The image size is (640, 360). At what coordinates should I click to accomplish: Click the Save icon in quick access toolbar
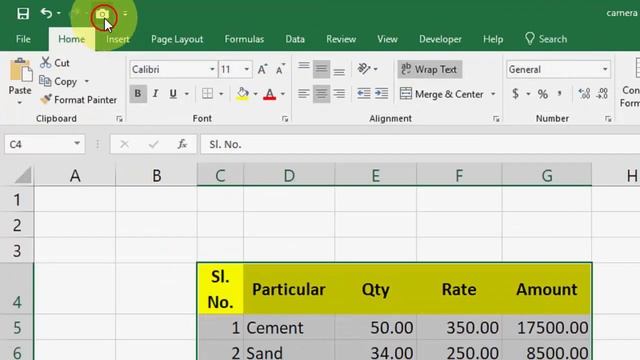click(x=23, y=13)
